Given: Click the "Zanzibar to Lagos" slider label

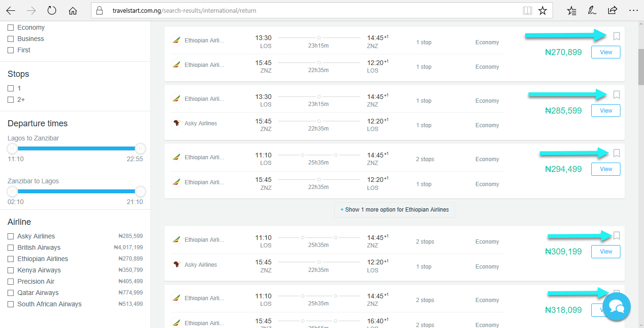Looking at the screenshot, I should tap(33, 181).
